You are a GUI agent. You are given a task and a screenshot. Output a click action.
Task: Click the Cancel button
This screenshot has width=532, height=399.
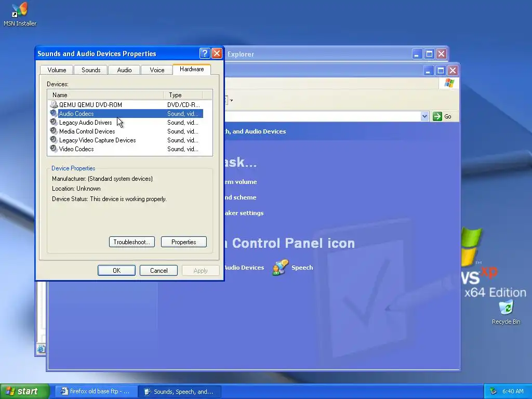click(x=158, y=270)
